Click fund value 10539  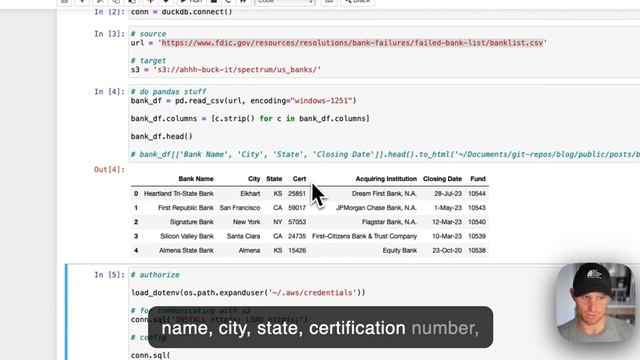[477, 236]
